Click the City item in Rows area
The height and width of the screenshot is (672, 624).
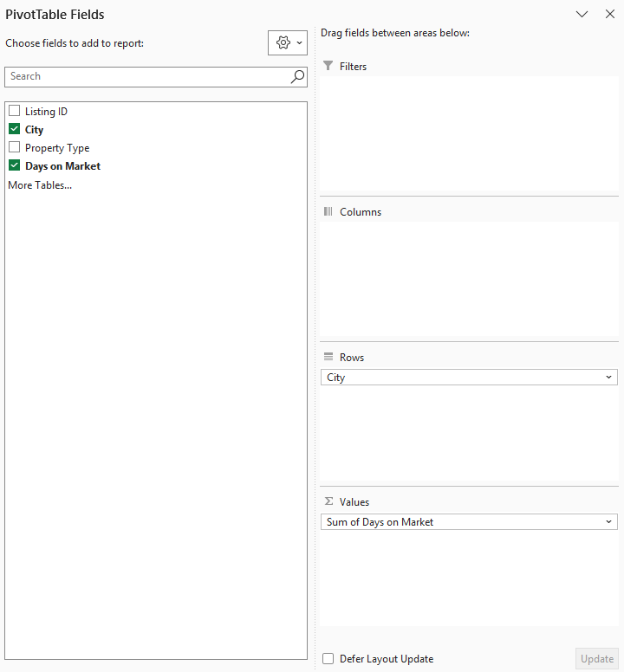(469, 378)
